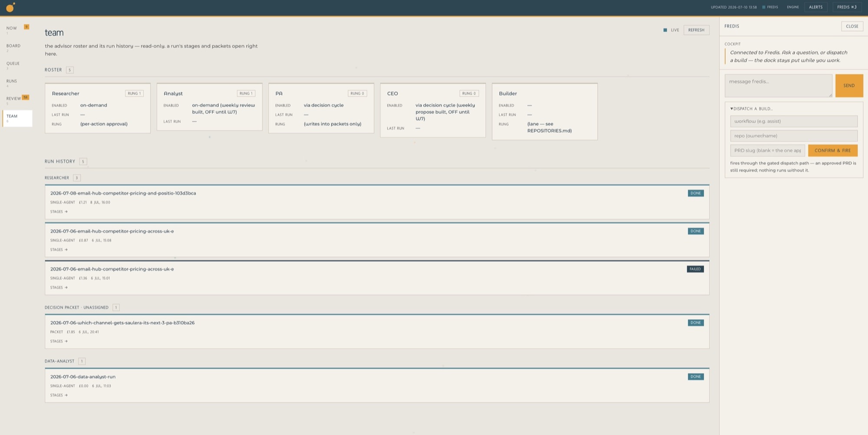The image size is (868, 435).
Task: Expand stages for the failed £1.36 run
Action: pyautogui.click(x=59, y=288)
